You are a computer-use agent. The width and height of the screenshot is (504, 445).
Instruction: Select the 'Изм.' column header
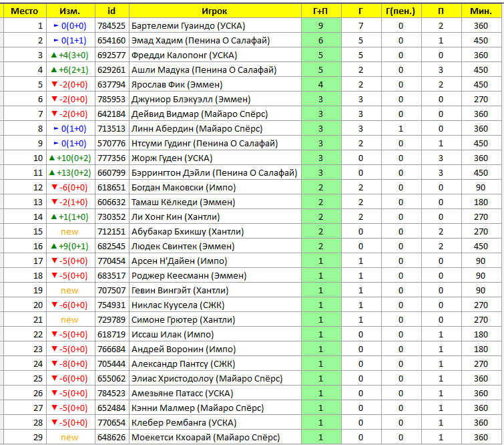tap(70, 11)
